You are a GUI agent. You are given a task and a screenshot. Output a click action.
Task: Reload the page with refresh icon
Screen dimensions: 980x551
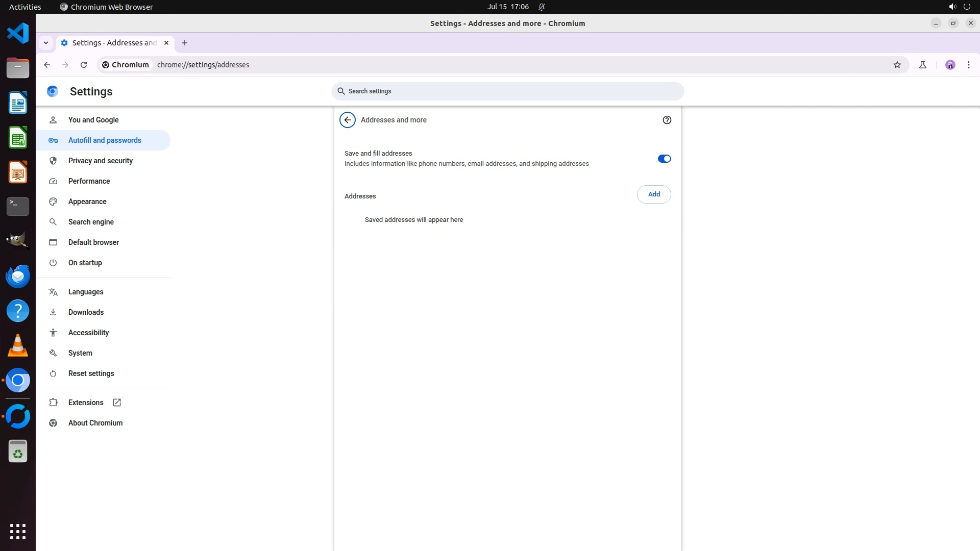click(x=84, y=65)
